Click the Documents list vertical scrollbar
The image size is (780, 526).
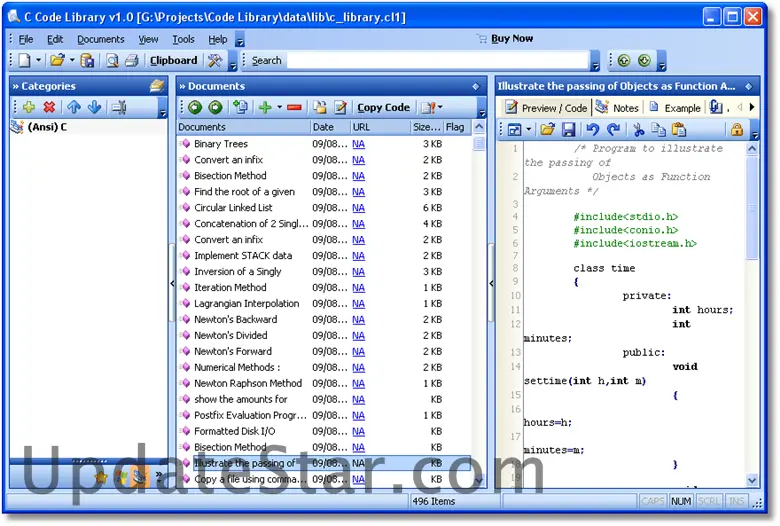[x=479, y=304]
